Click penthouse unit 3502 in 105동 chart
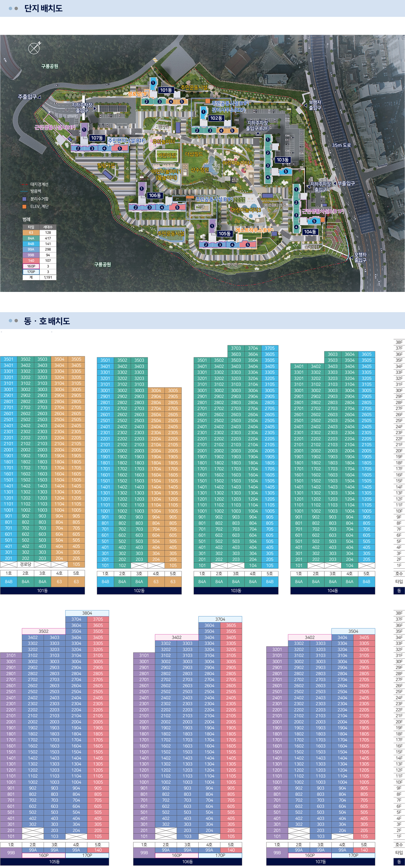The image size is (405, 868). [44, 631]
